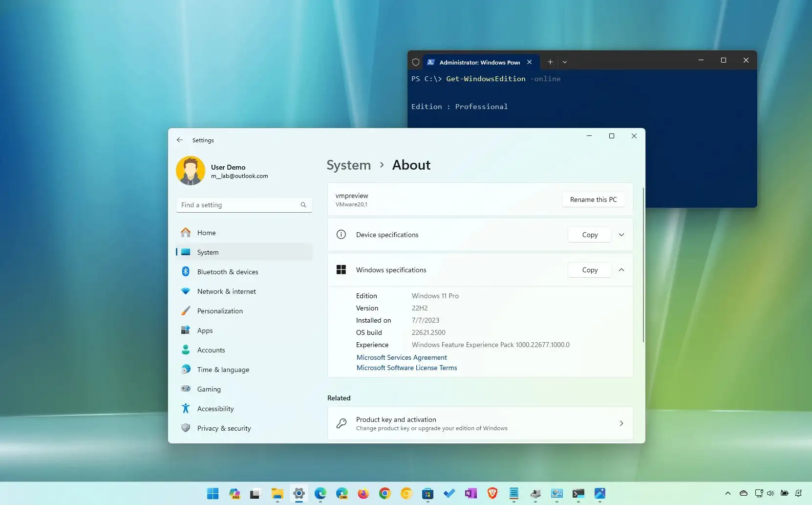Image resolution: width=812 pixels, height=505 pixels.
Task: Open Task View from the taskbar
Action: pyautogui.click(x=255, y=494)
